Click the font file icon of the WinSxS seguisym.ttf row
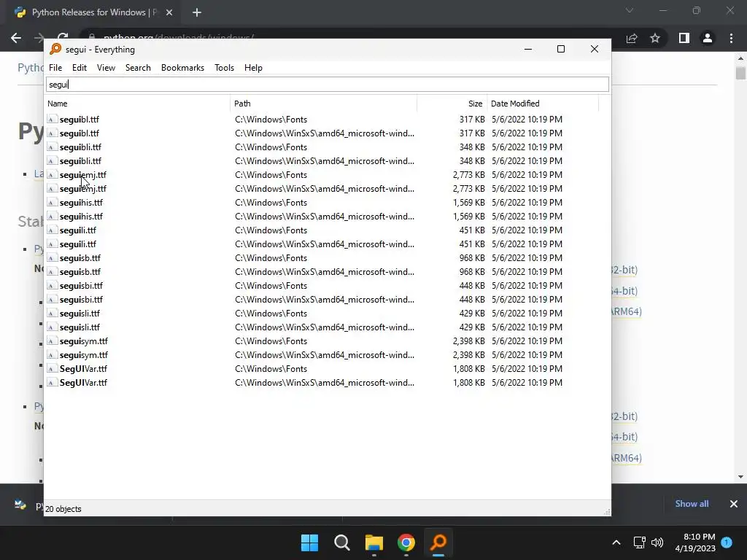 tap(52, 354)
